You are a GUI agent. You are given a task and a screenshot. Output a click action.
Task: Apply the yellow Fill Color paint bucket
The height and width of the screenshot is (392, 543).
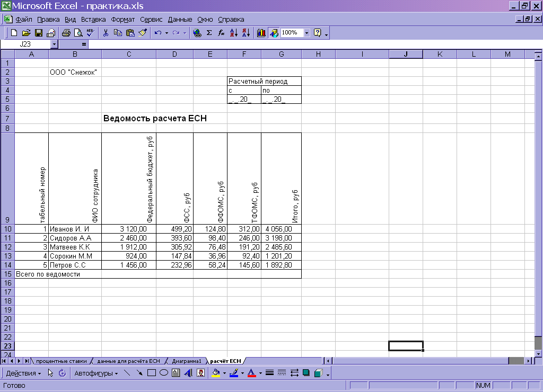[216, 373]
